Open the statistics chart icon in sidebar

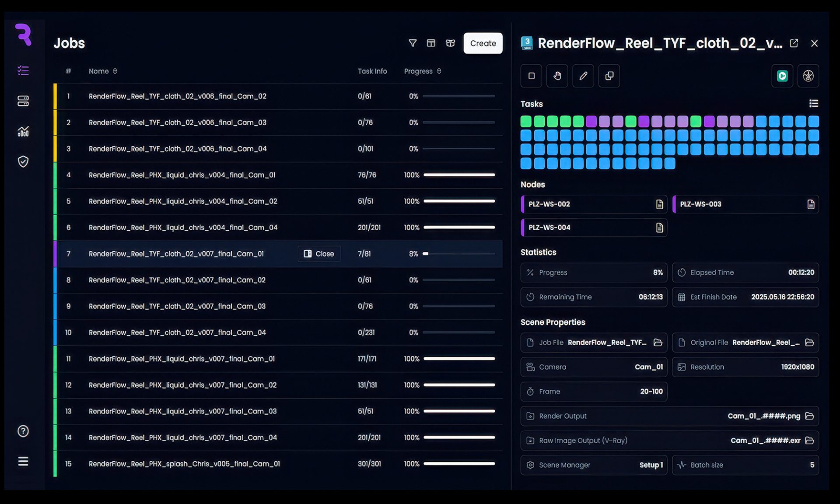23,131
